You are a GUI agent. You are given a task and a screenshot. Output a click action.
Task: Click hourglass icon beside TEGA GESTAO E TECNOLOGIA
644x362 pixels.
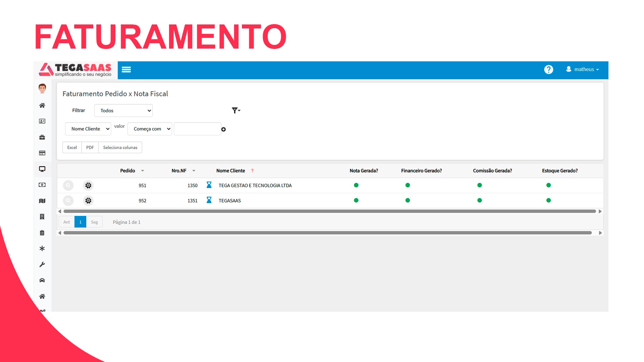[209, 185]
